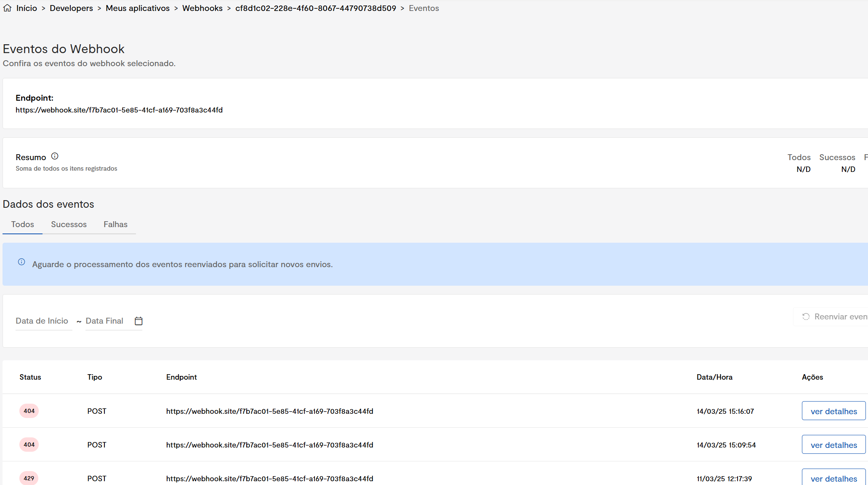
Task: Click the Reenviar eventos refresh icon
Action: point(806,317)
